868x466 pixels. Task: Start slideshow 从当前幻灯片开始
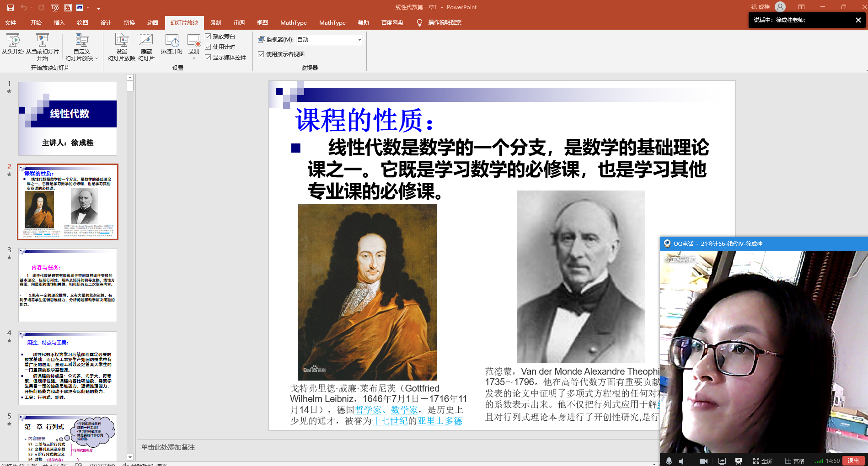click(43, 48)
